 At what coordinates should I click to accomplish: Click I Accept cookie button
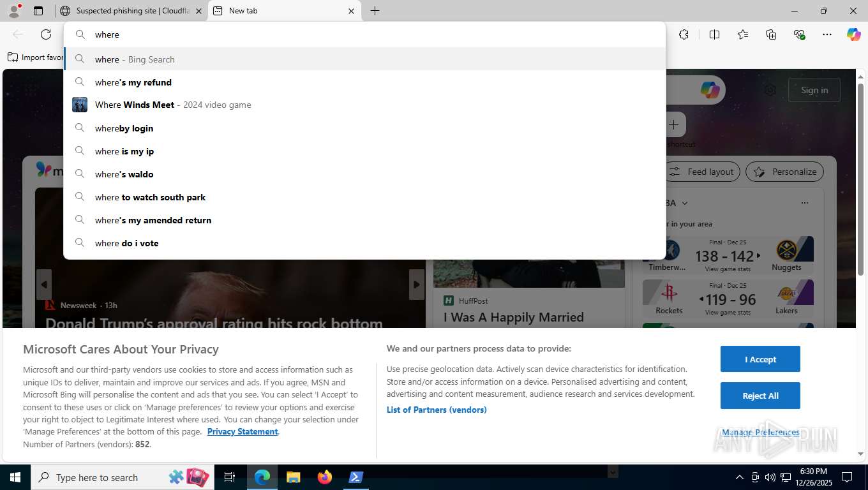[x=760, y=359]
